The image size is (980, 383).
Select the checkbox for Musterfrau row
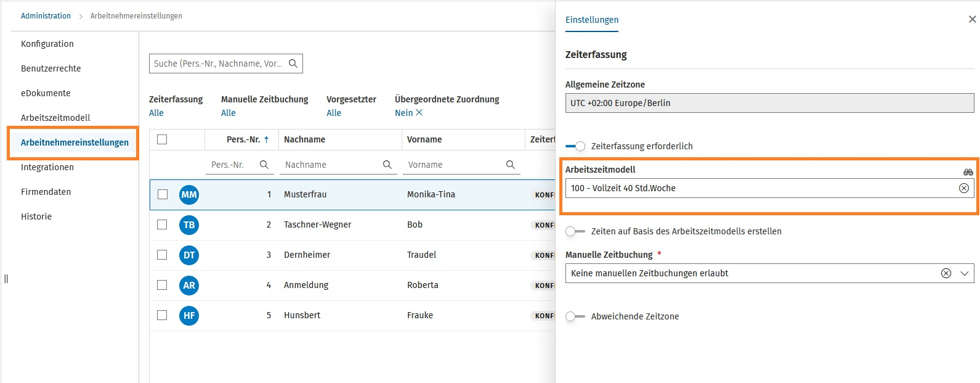pos(163,194)
